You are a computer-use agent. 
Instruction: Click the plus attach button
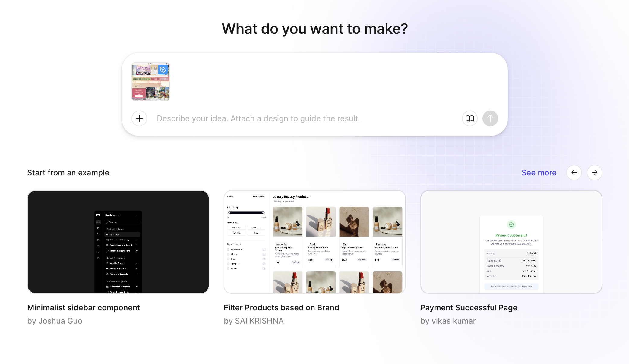(139, 118)
